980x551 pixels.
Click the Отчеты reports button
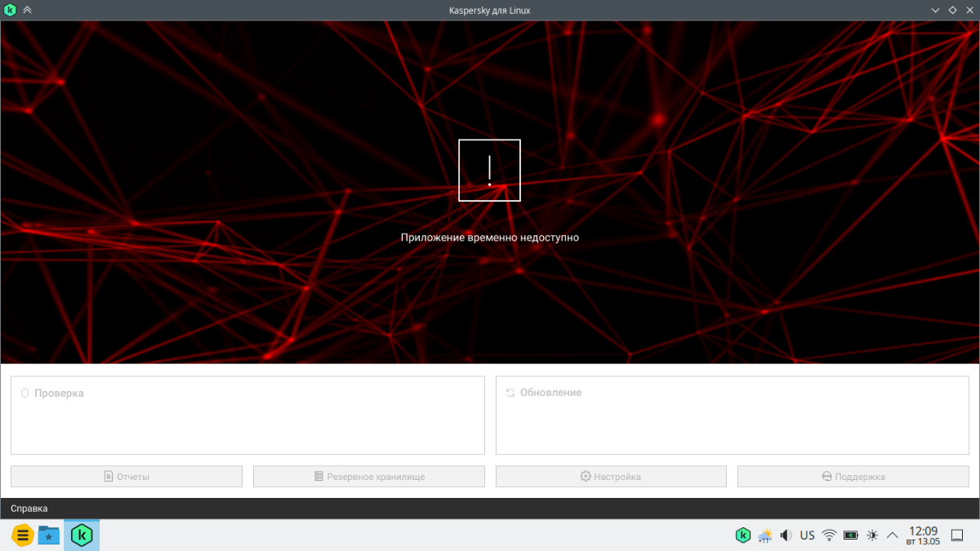pyautogui.click(x=127, y=477)
